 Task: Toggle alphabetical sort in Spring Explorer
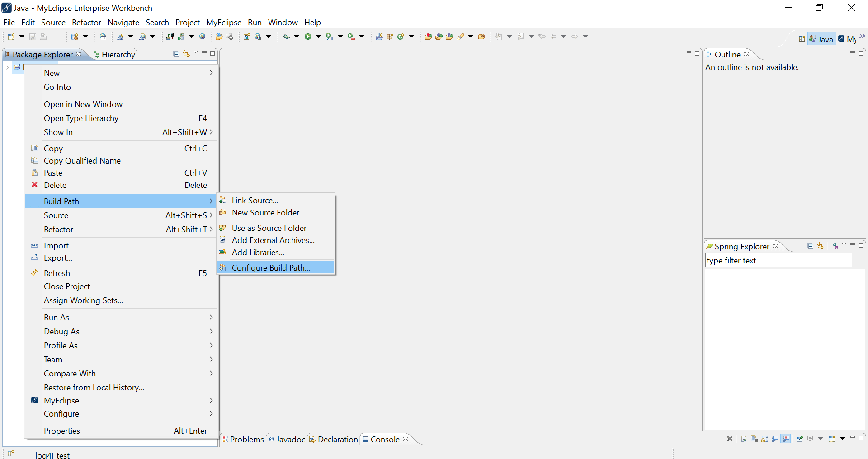pyautogui.click(x=835, y=246)
